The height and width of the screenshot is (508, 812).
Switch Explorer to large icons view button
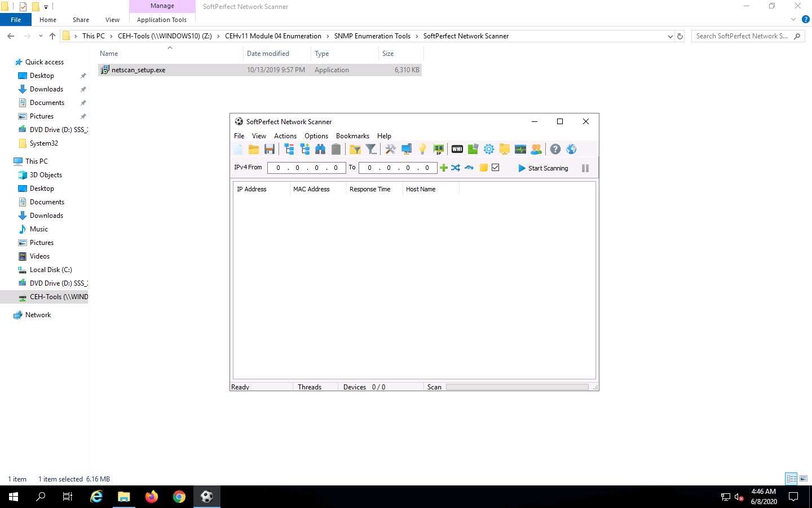[804, 479]
